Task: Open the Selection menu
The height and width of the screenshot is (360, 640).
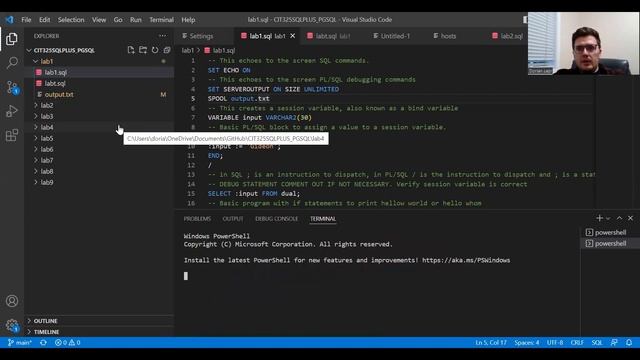Action: click(71, 20)
